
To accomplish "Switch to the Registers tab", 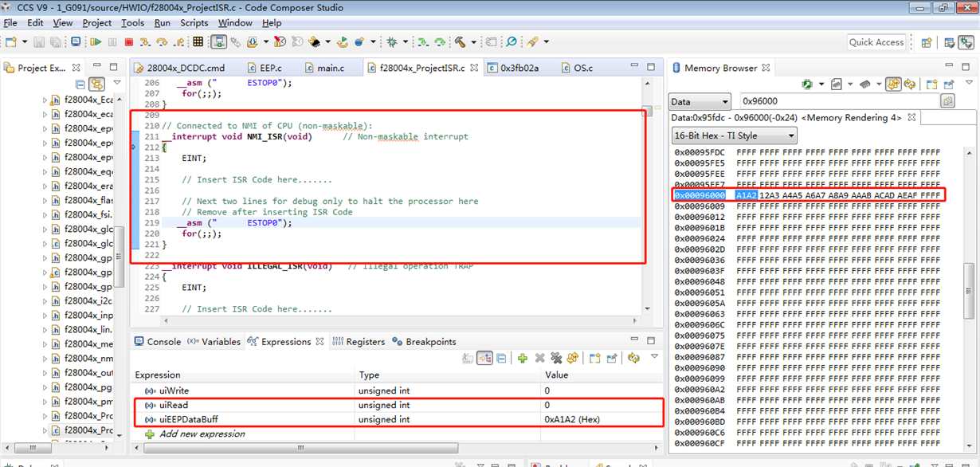I will 359,342.
